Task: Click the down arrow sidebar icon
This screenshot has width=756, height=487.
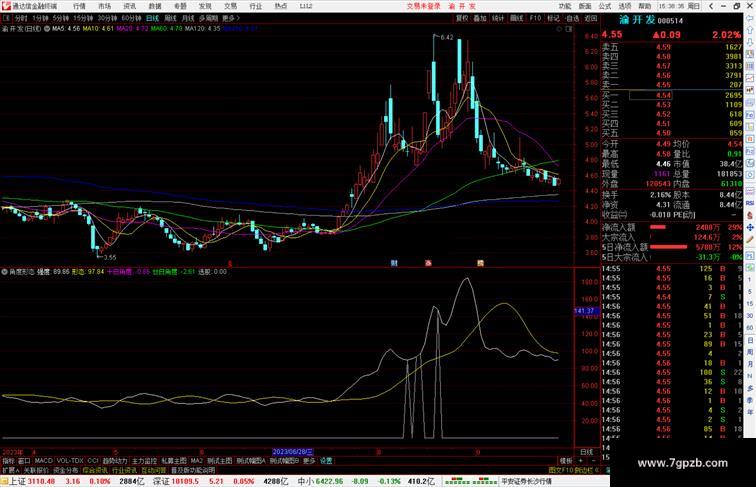Action: point(750,42)
